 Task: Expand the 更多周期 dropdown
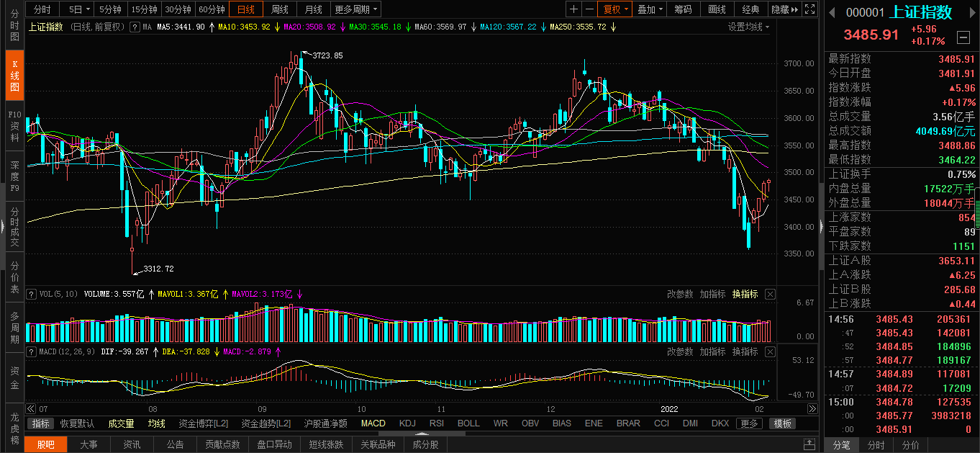coord(356,9)
